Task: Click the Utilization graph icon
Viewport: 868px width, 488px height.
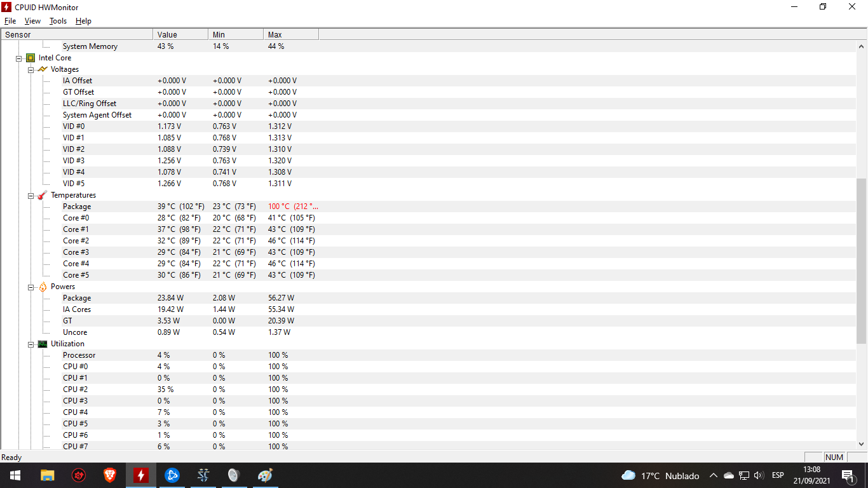Action: click(x=43, y=344)
